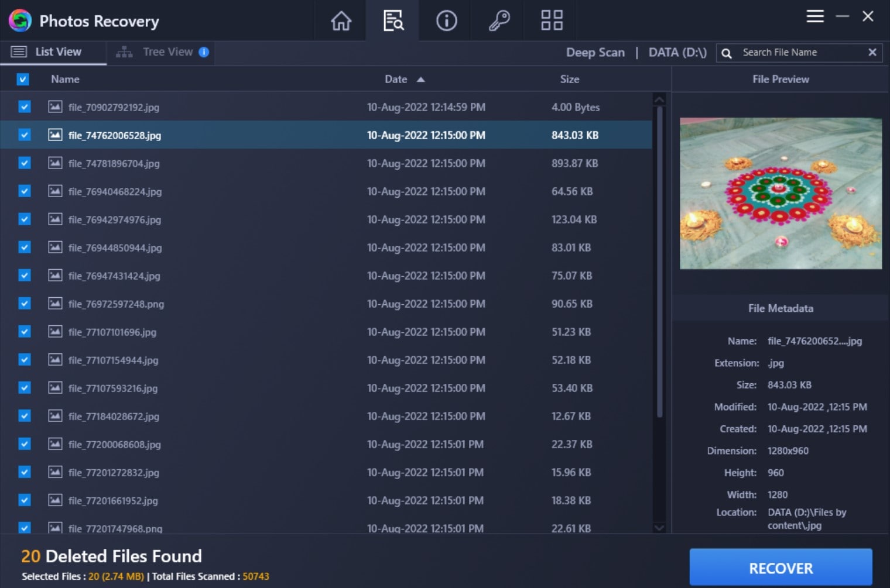Viewport: 890px width, 588px height.
Task: Uncheck file_70902792192.jpg checkbox
Action: [24, 107]
